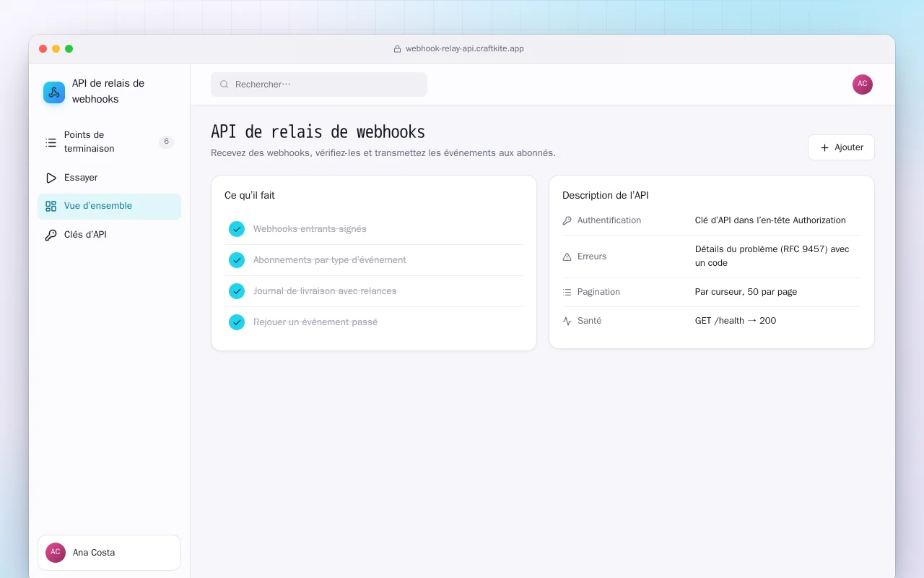Click the key icon next to Clés d'API
924x578 pixels.
point(51,235)
